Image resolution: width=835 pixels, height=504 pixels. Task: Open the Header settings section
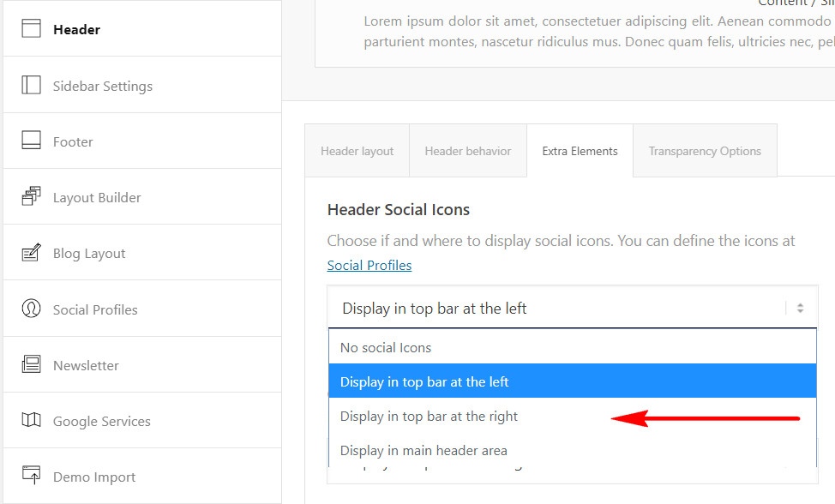(x=142, y=29)
